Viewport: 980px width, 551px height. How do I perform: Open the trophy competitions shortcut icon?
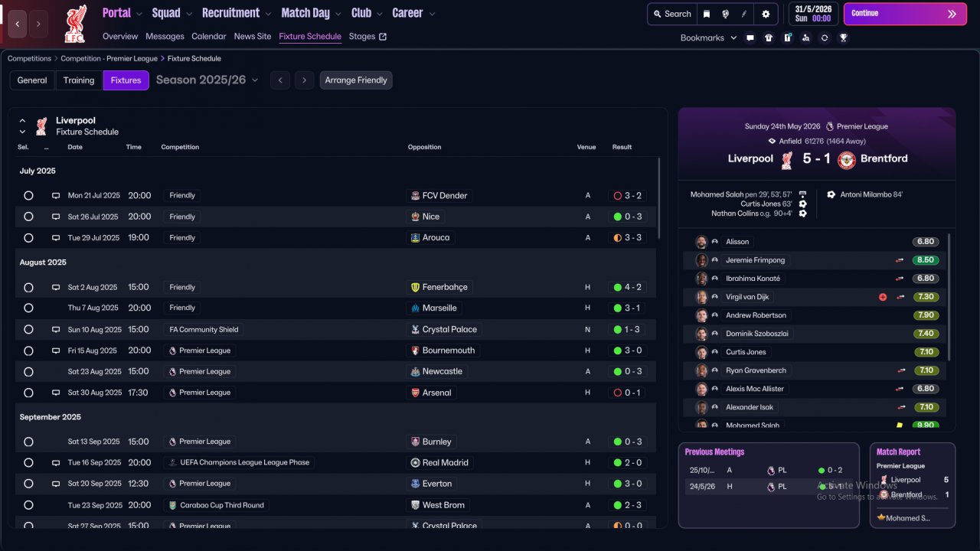pos(843,37)
